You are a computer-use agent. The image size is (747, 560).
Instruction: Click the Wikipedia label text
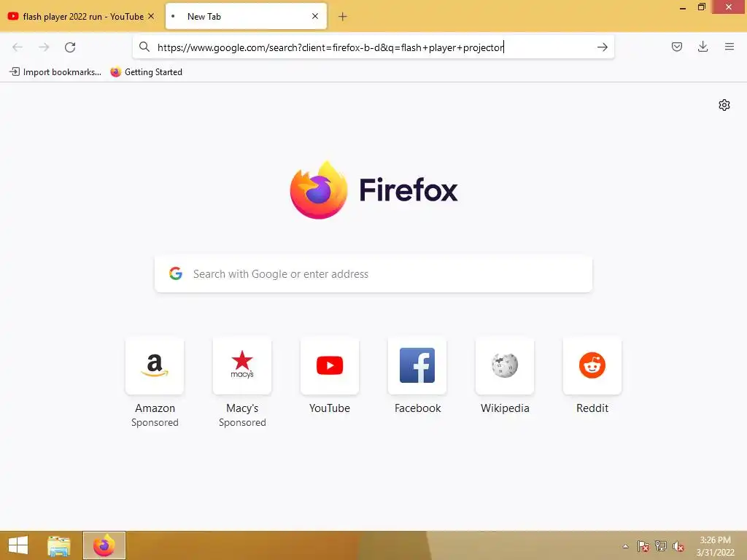coord(505,408)
